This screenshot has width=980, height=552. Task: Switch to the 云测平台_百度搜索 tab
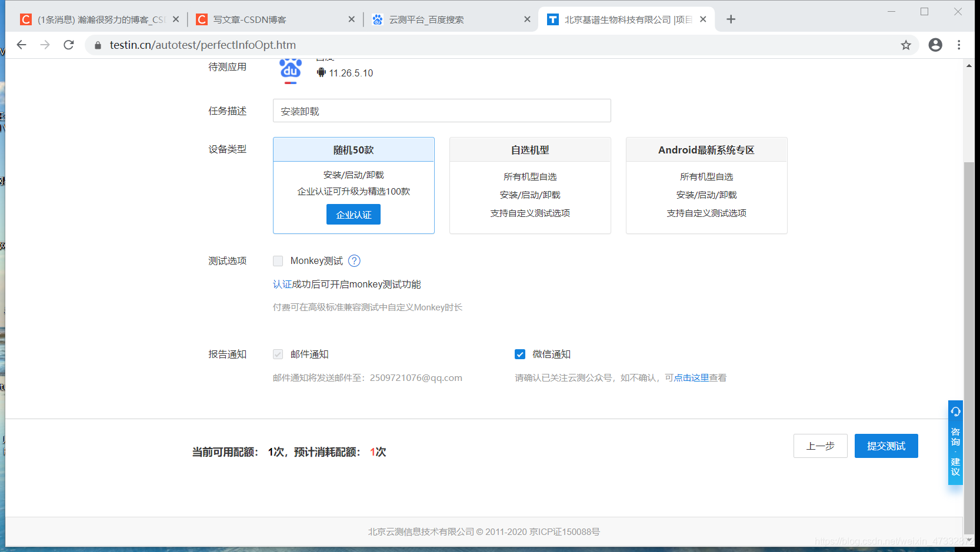point(451,19)
